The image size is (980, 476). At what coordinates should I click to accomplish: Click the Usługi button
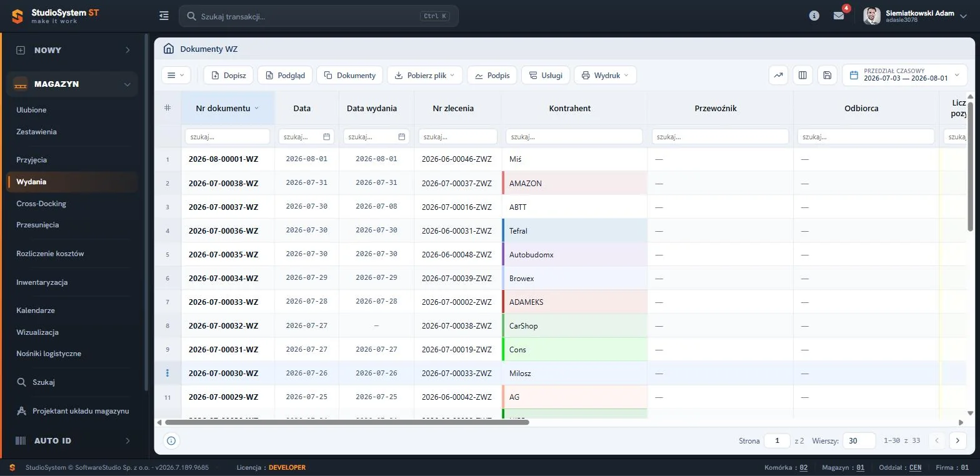tap(546, 75)
